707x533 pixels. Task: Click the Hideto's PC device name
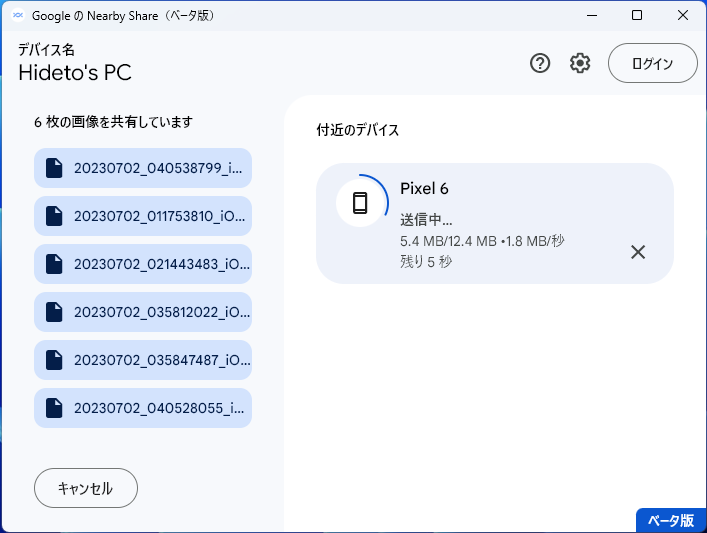75,73
